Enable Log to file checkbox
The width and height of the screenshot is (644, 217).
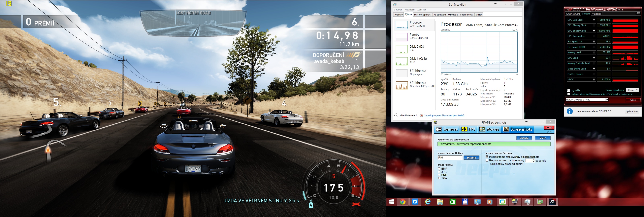click(569, 90)
